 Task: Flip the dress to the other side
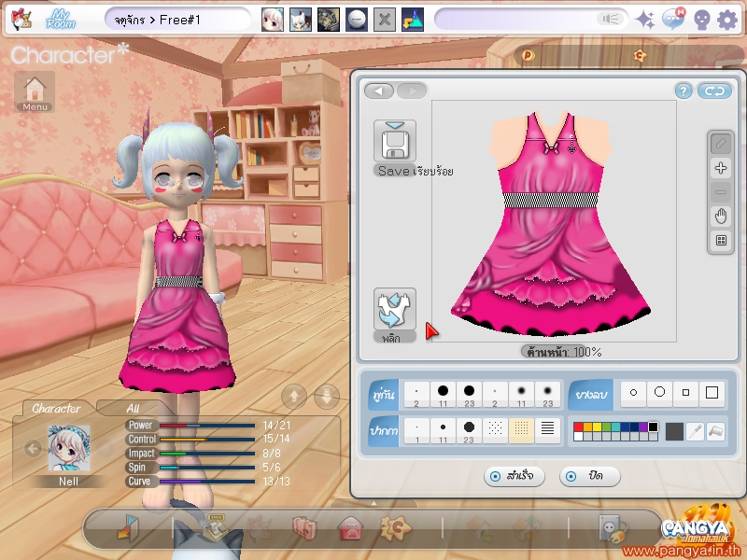click(394, 309)
